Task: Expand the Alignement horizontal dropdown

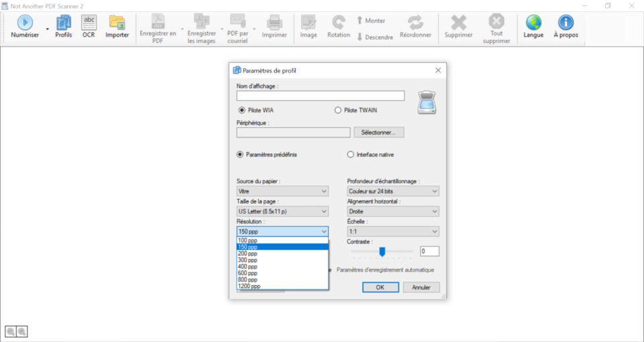Action: 435,211
